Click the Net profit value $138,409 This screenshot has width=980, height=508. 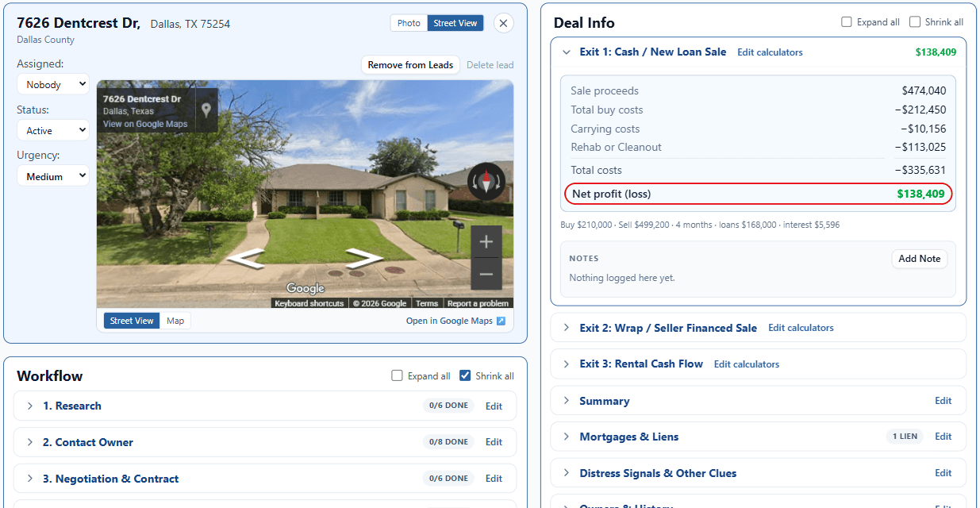tap(921, 194)
